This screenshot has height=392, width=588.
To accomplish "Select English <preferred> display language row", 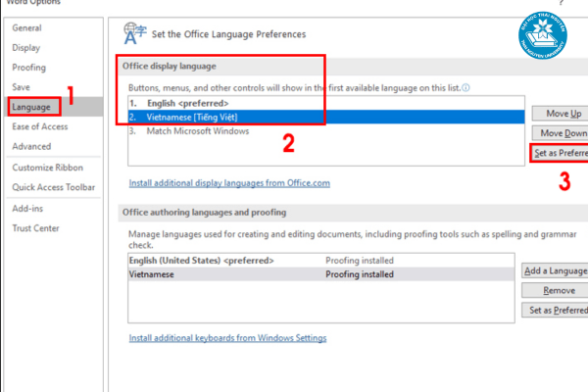I will (326, 103).
